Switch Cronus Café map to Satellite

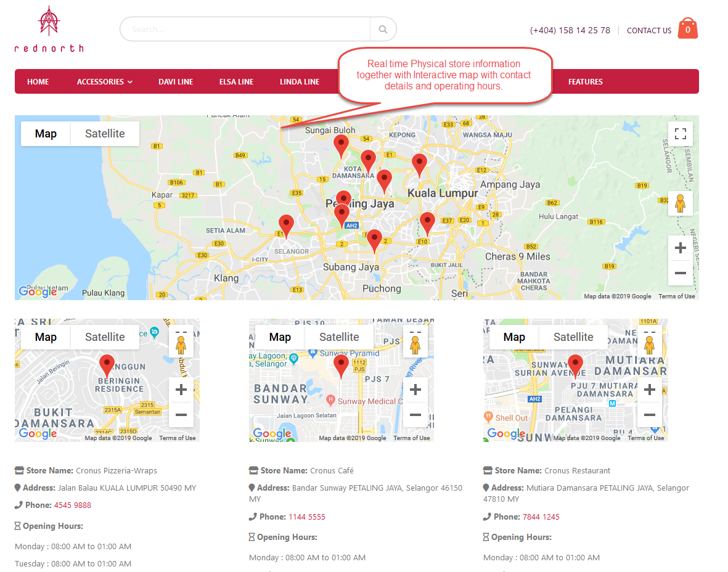339,337
